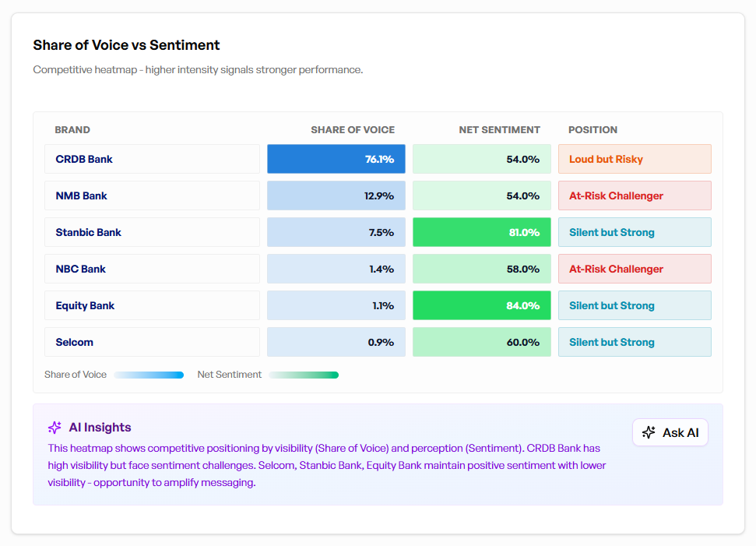Click the 7.5% share of voice cell
The width and height of the screenshot is (756, 546).
336,232
